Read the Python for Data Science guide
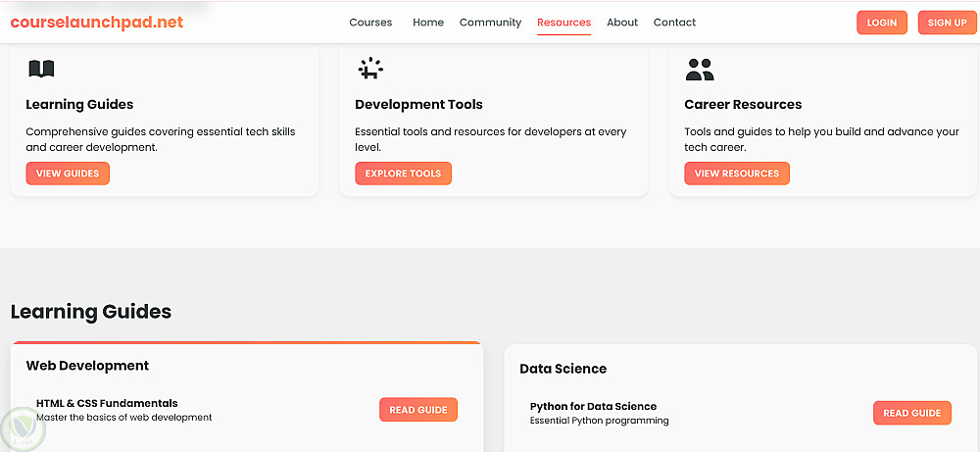This screenshot has height=452, width=980. 911,413
